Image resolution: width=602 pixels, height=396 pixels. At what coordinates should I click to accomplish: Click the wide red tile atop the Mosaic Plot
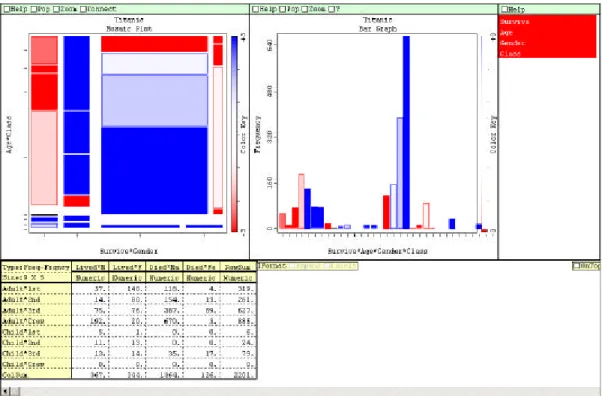click(x=154, y=44)
